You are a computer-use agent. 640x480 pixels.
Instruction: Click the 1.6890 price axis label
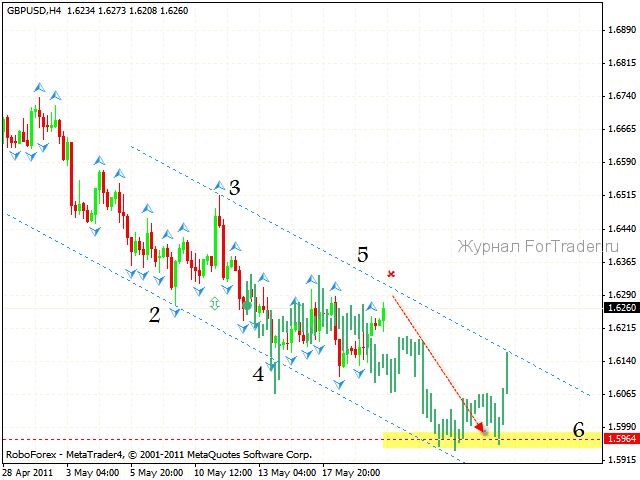pos(620,30)
